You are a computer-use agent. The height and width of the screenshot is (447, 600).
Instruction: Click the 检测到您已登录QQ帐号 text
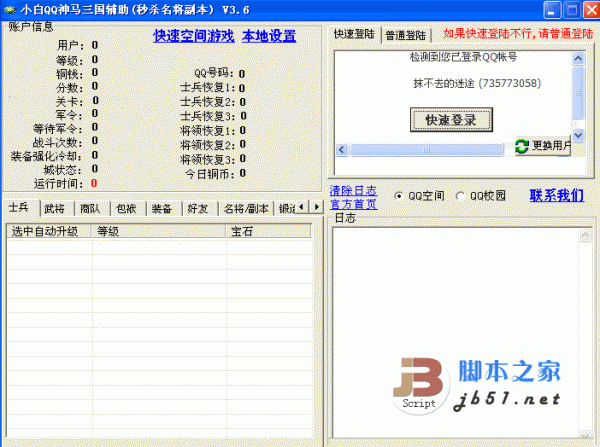click(463, 57)
